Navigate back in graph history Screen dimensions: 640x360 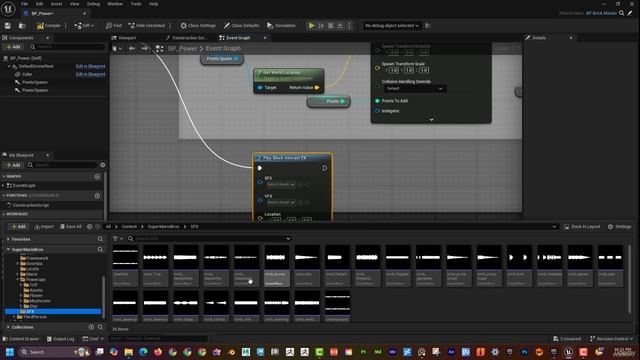[x=132, y=49]
